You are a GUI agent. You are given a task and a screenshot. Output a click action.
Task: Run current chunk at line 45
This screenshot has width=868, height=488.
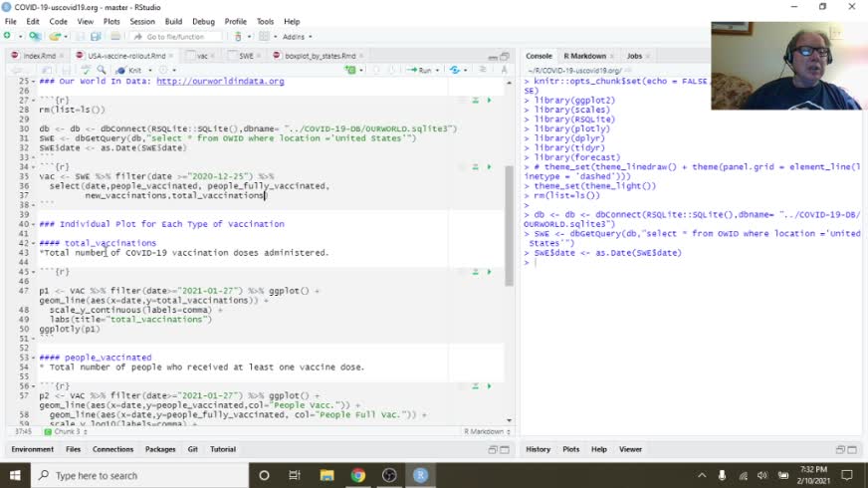click(x=489, y=272)
